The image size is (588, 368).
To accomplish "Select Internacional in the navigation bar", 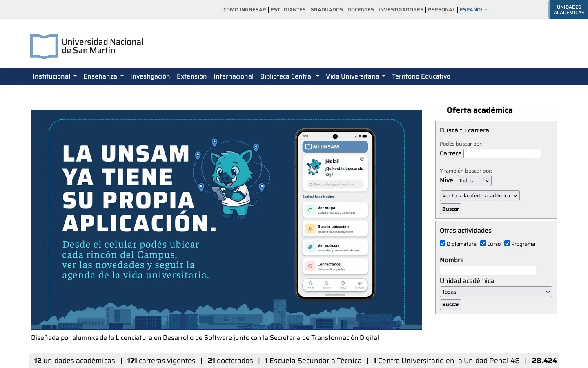I will pyautogui.click(x=234, y=76).
